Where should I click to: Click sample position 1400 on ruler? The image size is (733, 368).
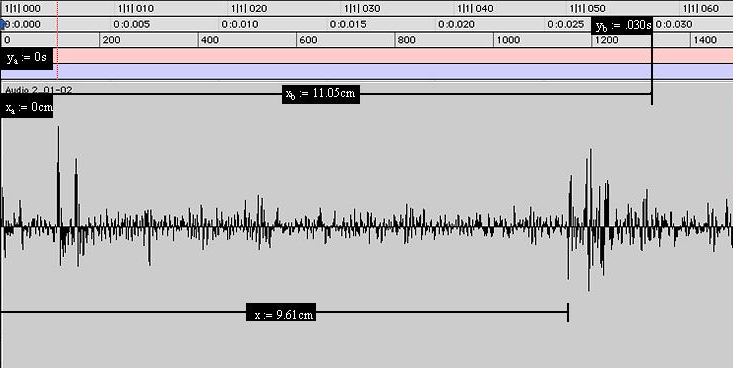(705, 40)
